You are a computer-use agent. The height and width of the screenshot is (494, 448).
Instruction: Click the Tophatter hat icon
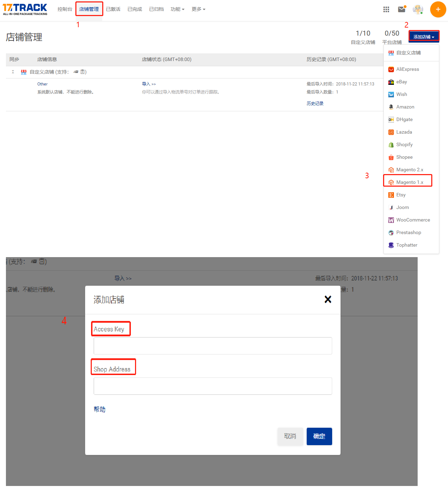[391, 245]
